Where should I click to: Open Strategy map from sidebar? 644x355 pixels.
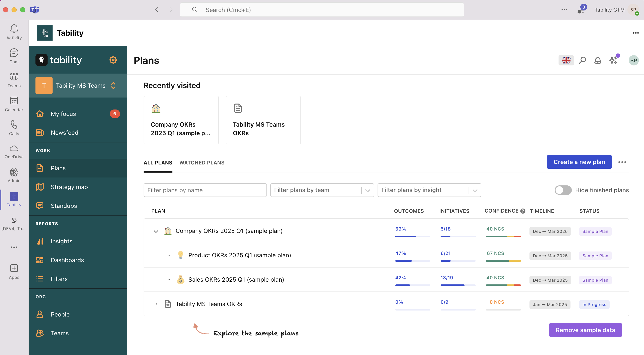tap(69, 187)
